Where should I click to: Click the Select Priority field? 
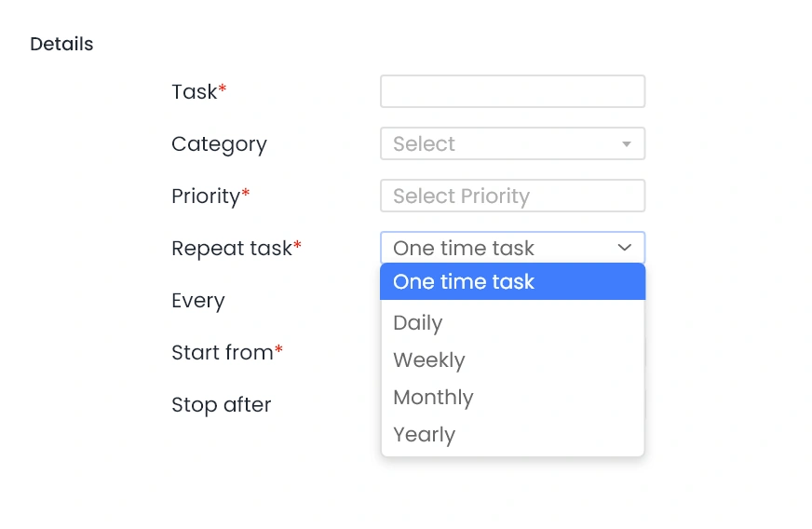point(512,197)
